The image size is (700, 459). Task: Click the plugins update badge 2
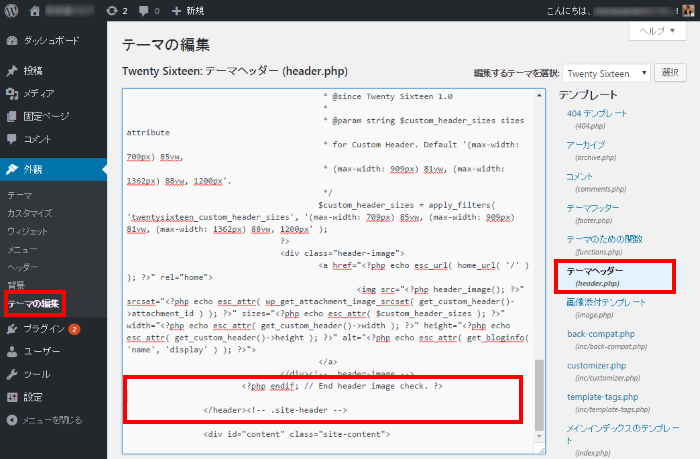point(74,330)
